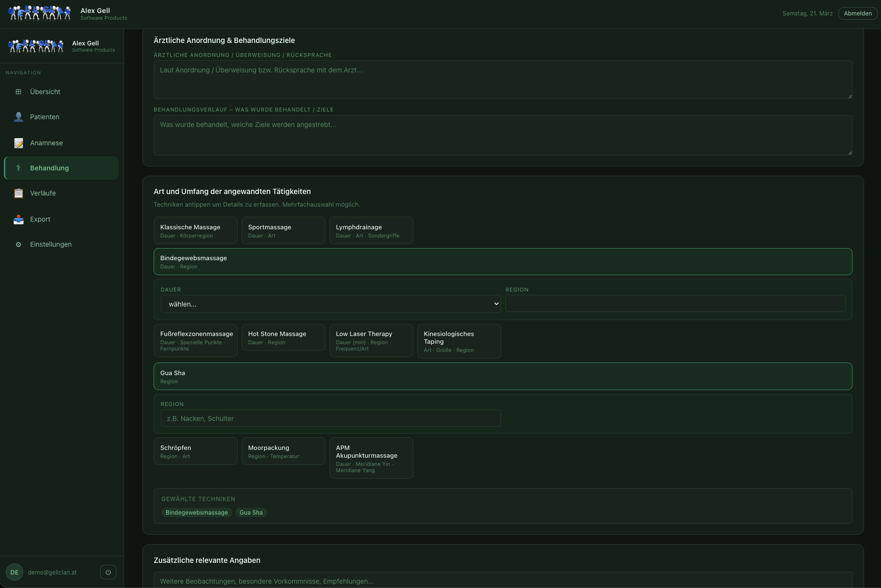This screenshot has height=588, width=881.
Task: Click the Abmelden button
Action: tap(858, 14)
